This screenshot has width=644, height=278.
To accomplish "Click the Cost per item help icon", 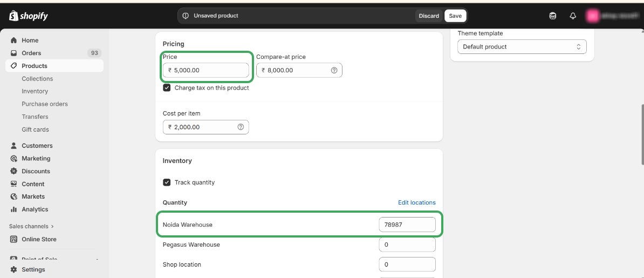I will pos(241,127).
